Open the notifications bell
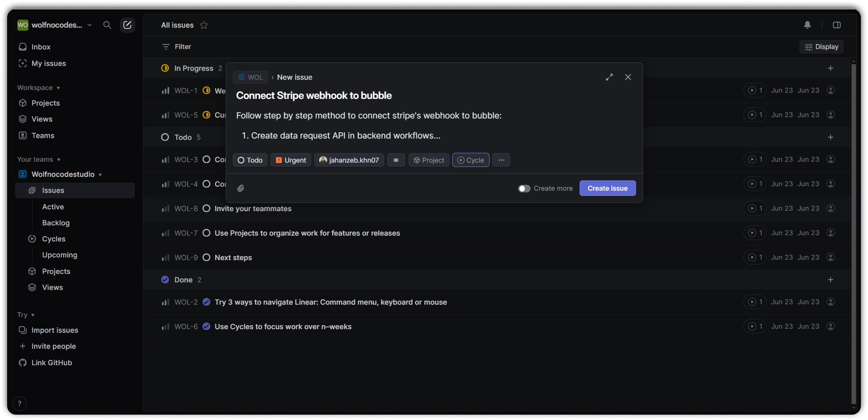 [807, 25]
